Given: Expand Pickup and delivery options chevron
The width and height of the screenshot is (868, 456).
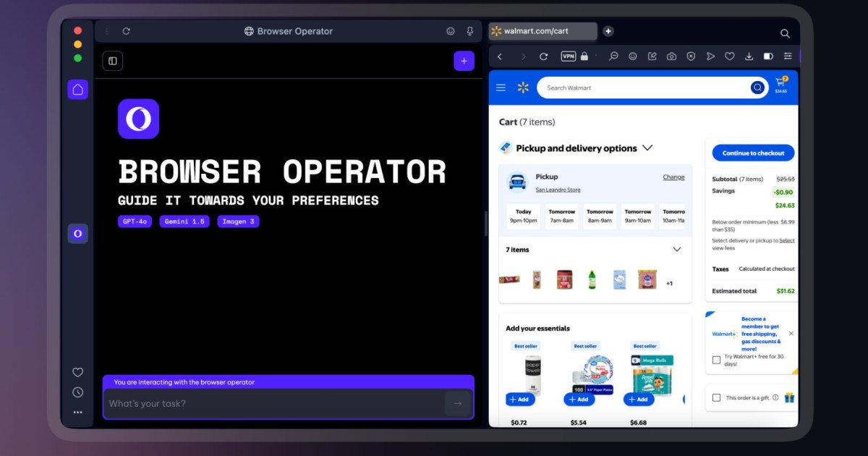Looking at the screenshot, I should [x=647, y=148].
